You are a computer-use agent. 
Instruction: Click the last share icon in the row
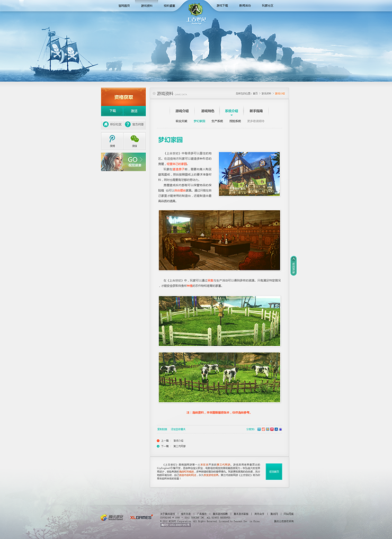(x=281, y=429)
